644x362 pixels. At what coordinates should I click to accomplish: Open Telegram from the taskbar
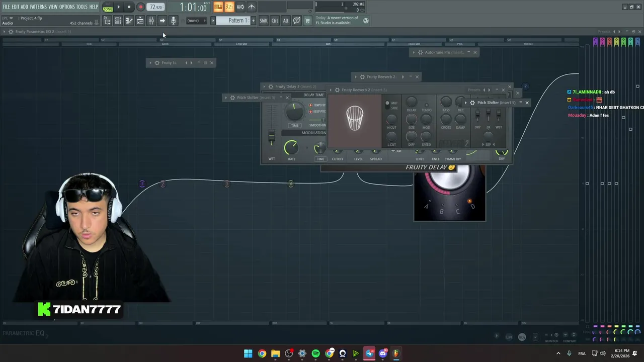tap(369, 353)
